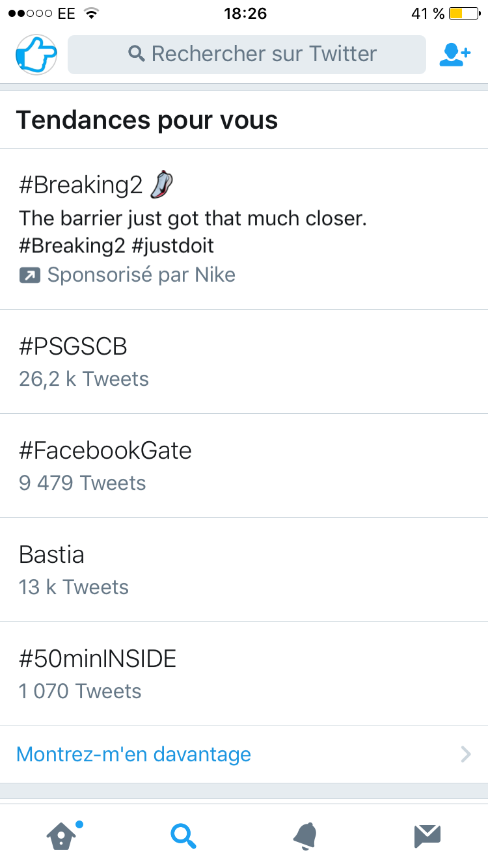The width and height of the screenshot is (488, 868).
Task: Select the #FacebookGate trend
Action: (105, 450)
